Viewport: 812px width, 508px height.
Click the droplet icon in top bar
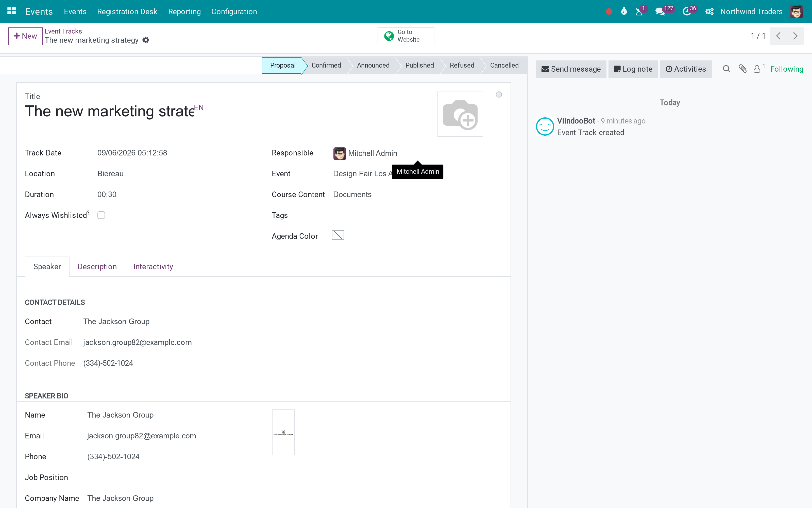(624, 11)
